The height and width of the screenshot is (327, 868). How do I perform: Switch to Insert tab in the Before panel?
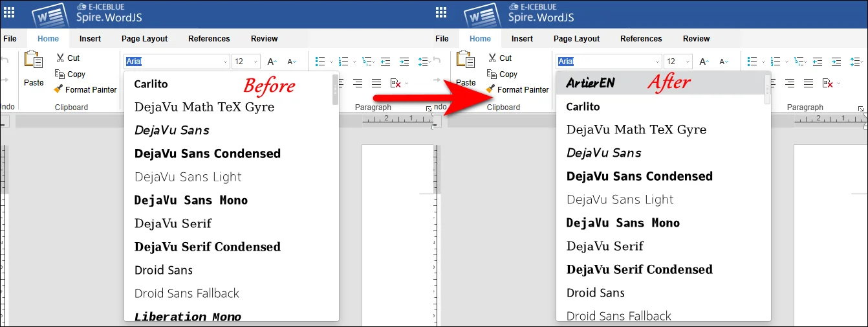(x=90, y=39)
